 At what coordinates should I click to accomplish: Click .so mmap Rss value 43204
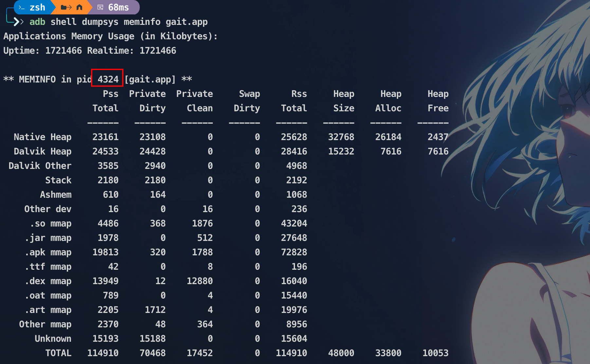point(294,223)
